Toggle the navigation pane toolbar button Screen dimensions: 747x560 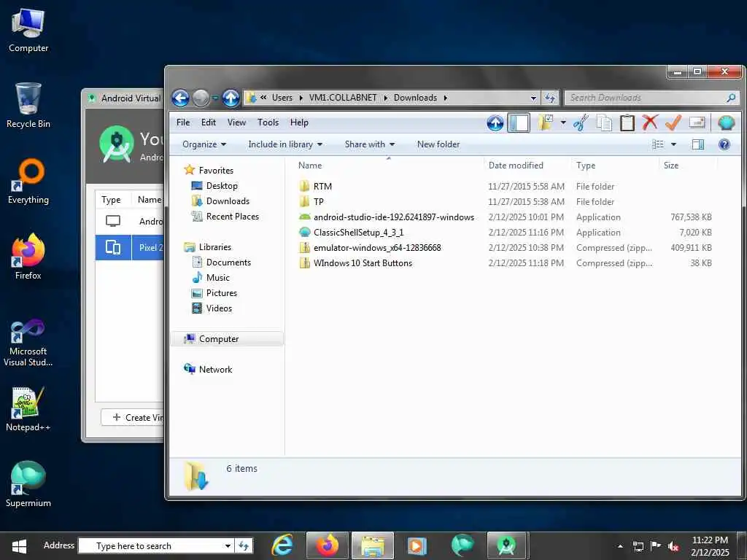pos(519,122)
